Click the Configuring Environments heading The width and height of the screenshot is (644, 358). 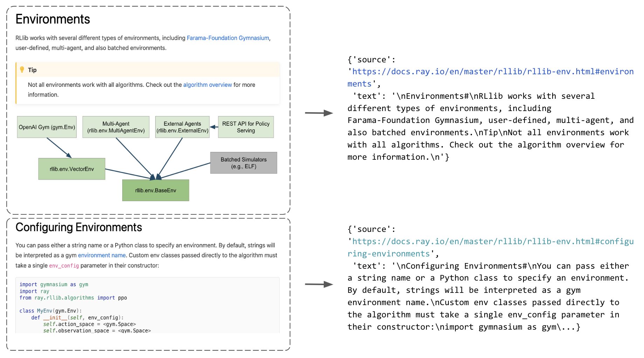click(78, 227)
